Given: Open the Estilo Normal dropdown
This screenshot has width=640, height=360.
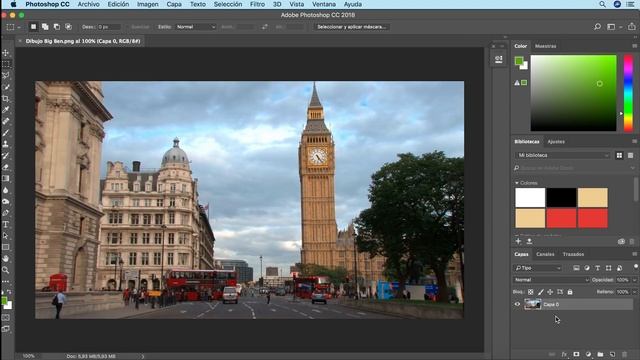Looking at the screenshot, I should 196,27.
